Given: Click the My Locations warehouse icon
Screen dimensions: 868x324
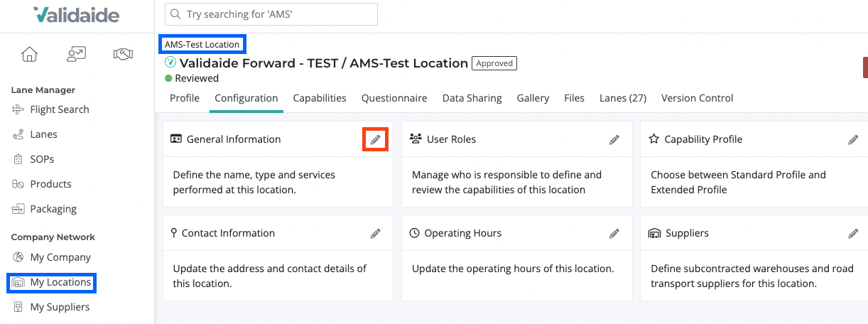Looking at the screenshot, I should click(x=18, y=282).
